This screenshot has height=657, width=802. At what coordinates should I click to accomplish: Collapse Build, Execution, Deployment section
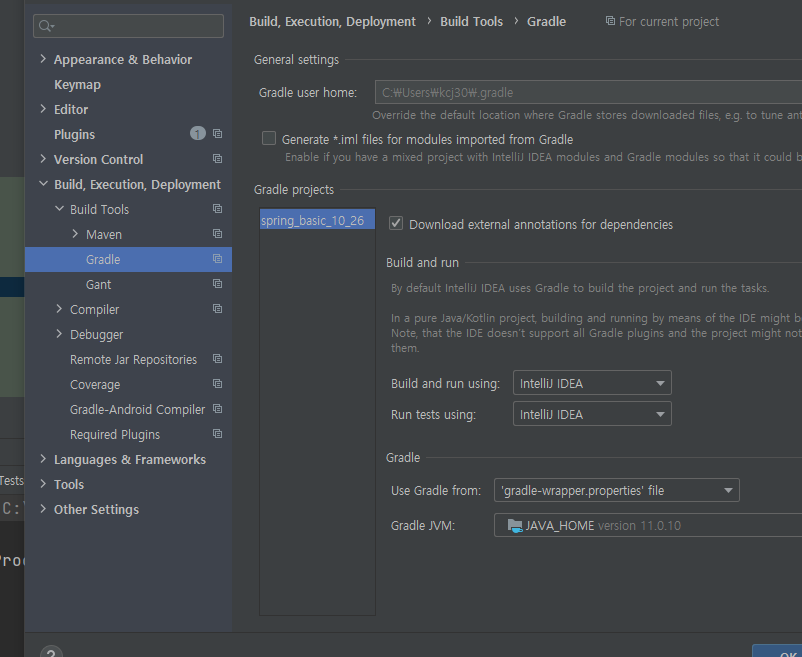coord(43,184)
